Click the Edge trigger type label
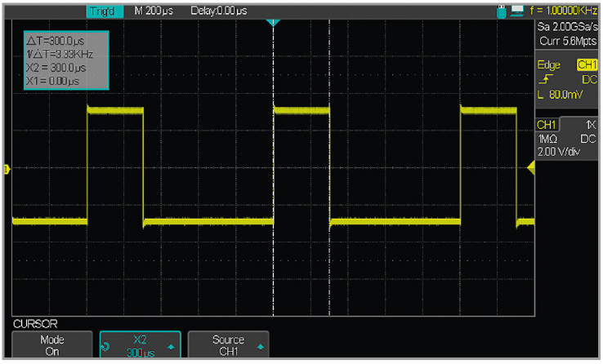603x364 pixels. click(548, 64)
